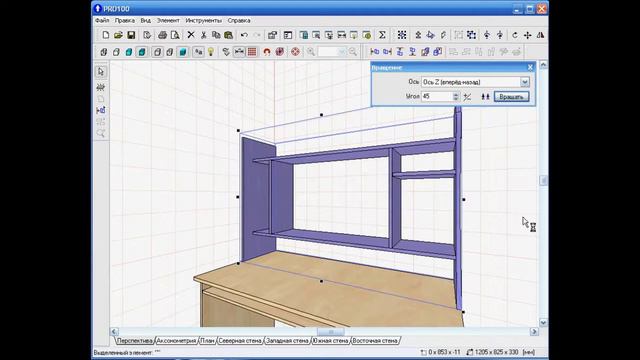Switch to the Аксонометрия view tab
Image resolution: width=640 pixels, height=360 pixels.
pyautogui.click(x=176, y=340)
